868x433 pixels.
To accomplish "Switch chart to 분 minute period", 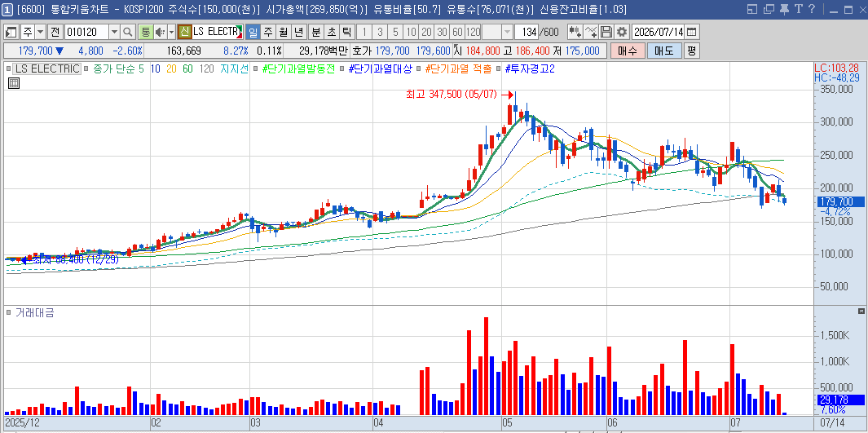I will click(316, 32).
